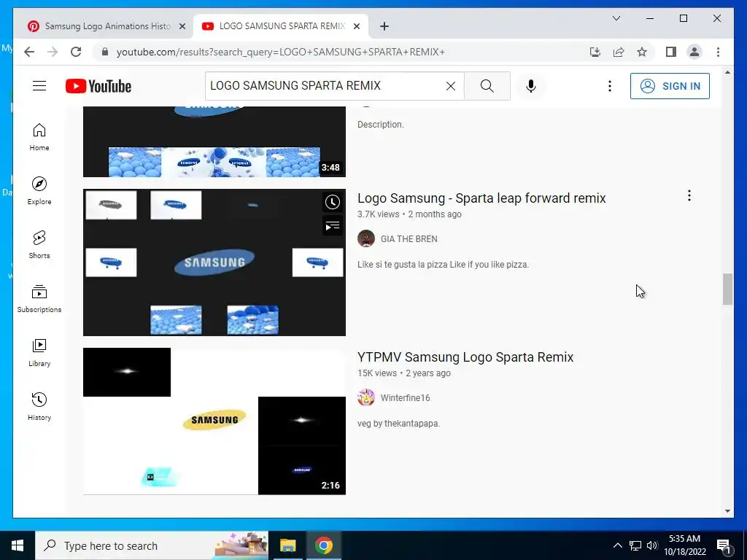
Task: Click the '15K views' text
Action: [x=377, y=373]
